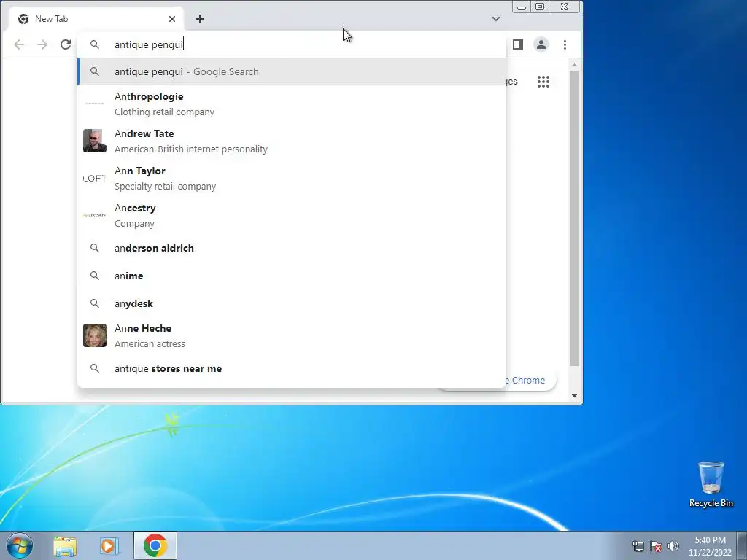This screenshot has height=560, width=747.
Task: Close the New Tab tab
Action: pos(172,19)
